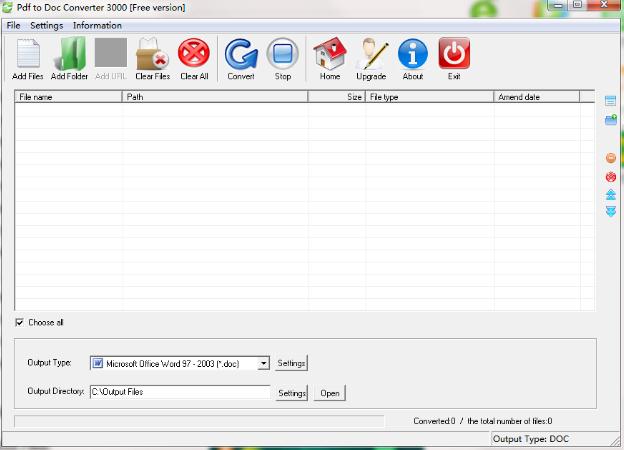
Task: Sort by the File type column header
Action: coord(429,97)
